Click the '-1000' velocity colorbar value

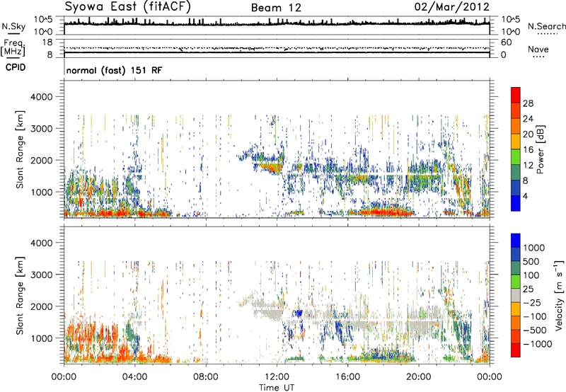click(x=538, y=344)
